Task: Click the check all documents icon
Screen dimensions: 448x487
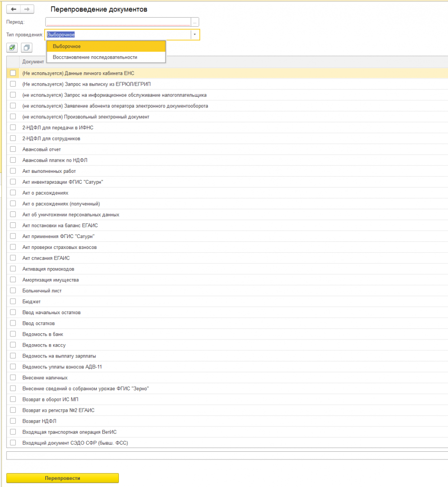Action: (12, 48)
